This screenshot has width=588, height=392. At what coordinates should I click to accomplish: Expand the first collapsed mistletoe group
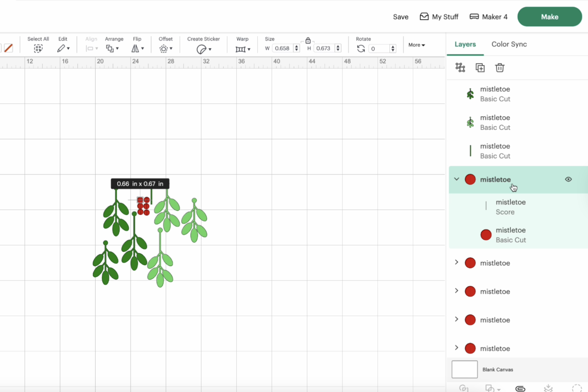[x=457, y=262]
